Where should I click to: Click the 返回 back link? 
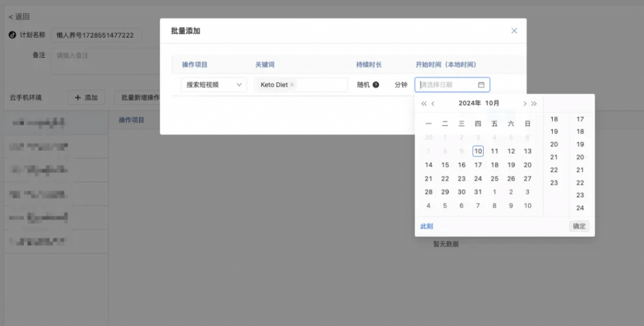(19, 16)
